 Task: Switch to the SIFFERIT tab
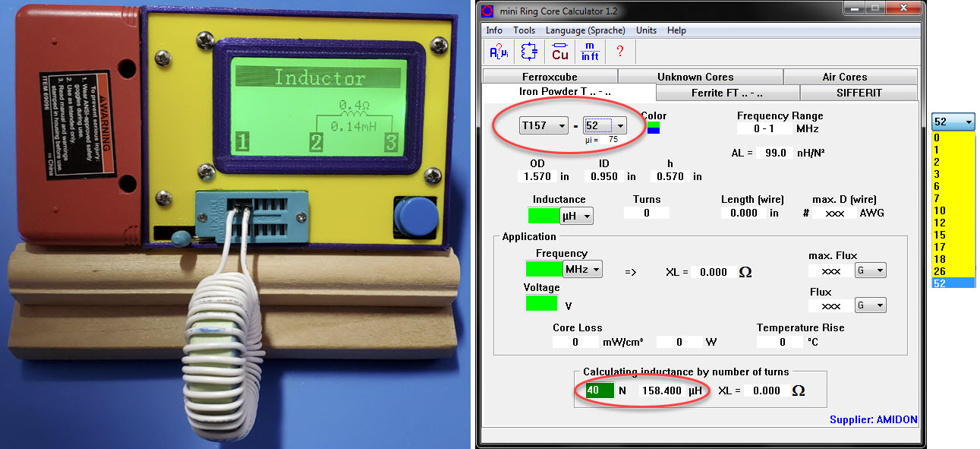click(x=859, y=93)
